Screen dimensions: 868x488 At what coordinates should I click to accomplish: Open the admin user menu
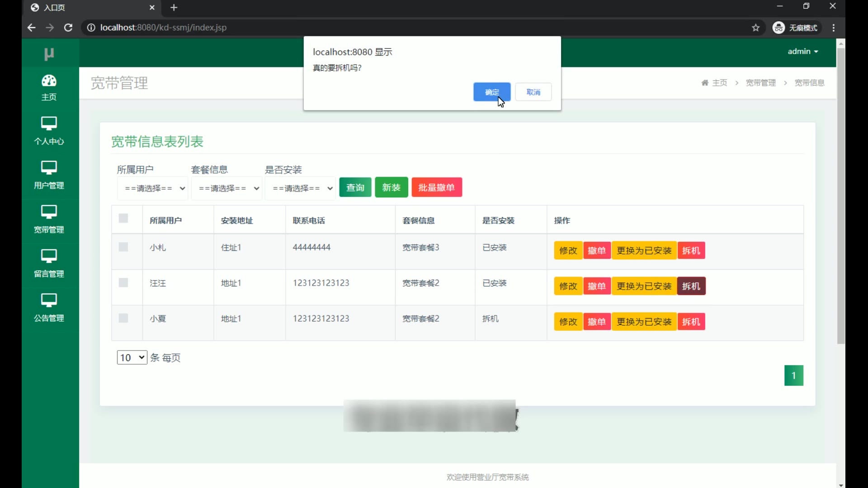point(803,52)
